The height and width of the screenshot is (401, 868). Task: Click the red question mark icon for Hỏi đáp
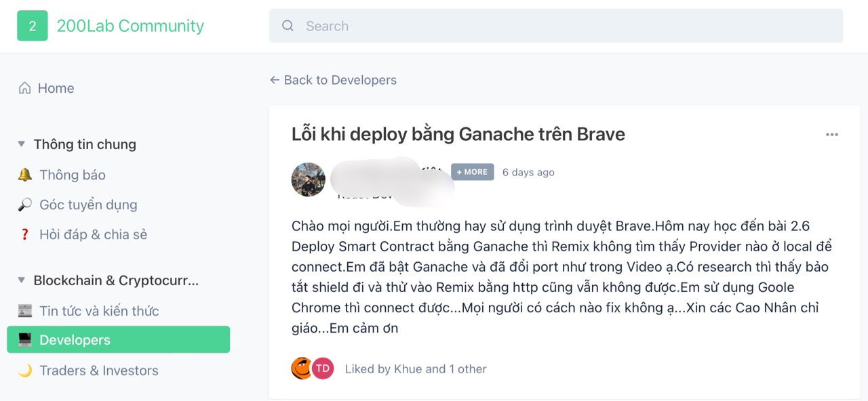click(25, 234)
